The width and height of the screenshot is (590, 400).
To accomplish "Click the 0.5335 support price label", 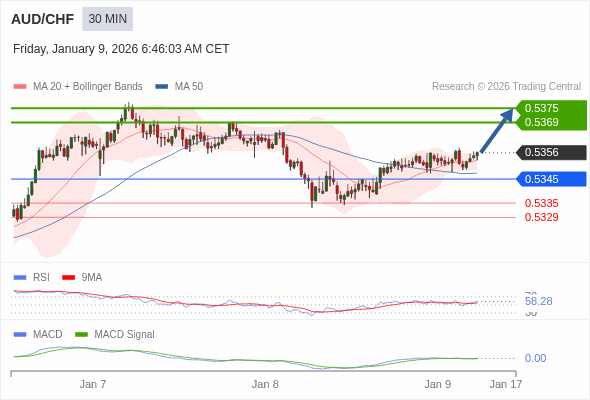I will point(541,203).
